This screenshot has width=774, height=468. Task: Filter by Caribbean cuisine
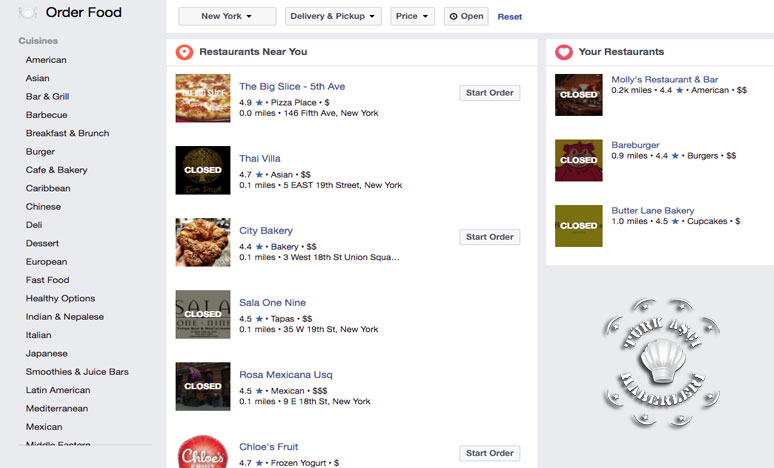(x=48, y=188)
